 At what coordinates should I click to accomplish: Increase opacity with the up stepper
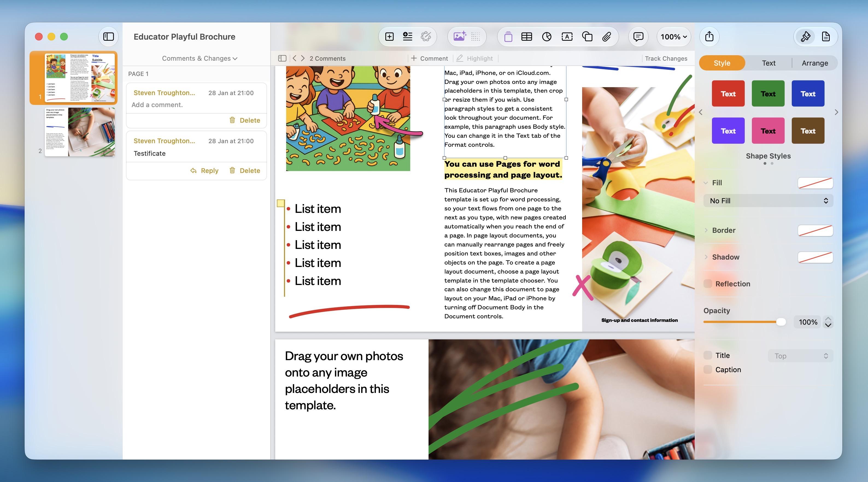[x=828, y=319]
